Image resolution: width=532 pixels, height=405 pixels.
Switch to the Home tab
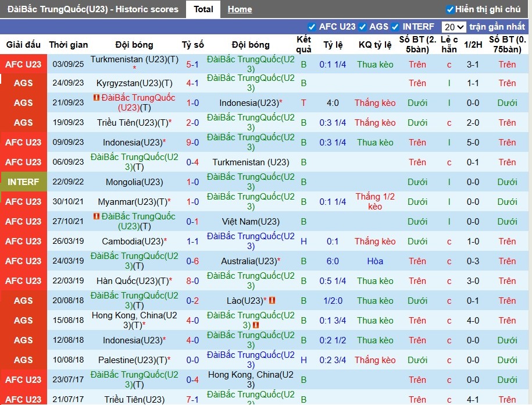coord(240,9)
